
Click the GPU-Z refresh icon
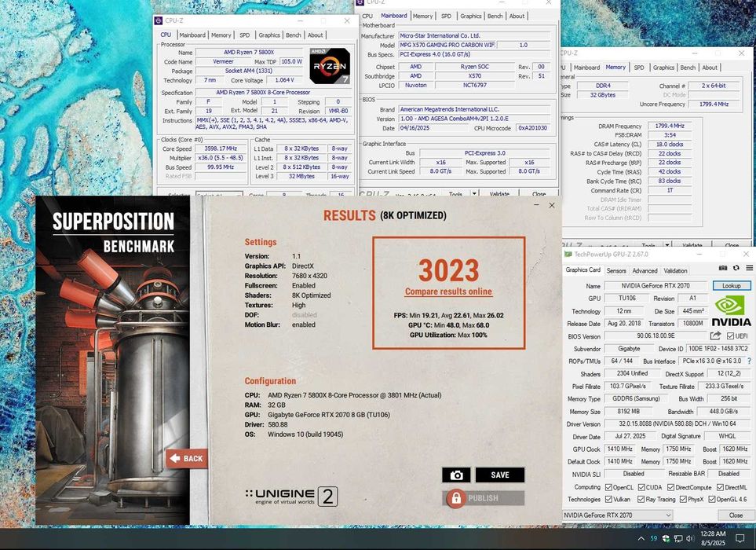click(736, 268)
